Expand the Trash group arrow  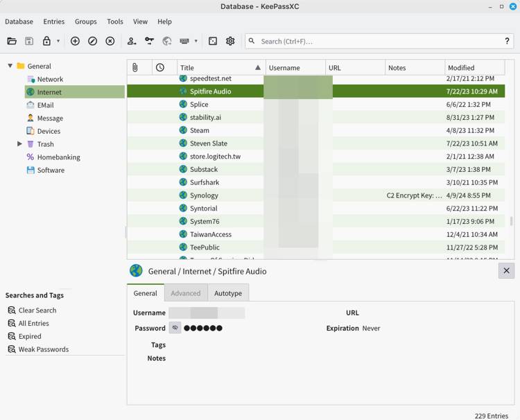19,144
